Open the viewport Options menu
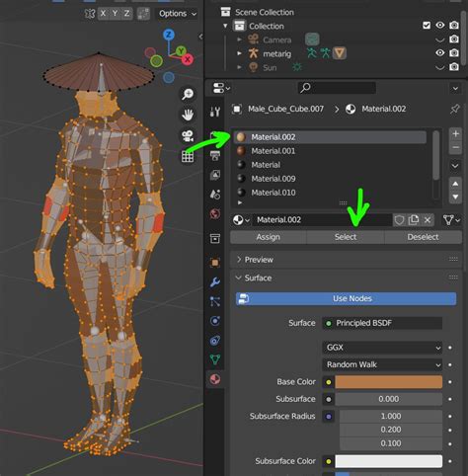The image size is (468, 476). point(178,14)
